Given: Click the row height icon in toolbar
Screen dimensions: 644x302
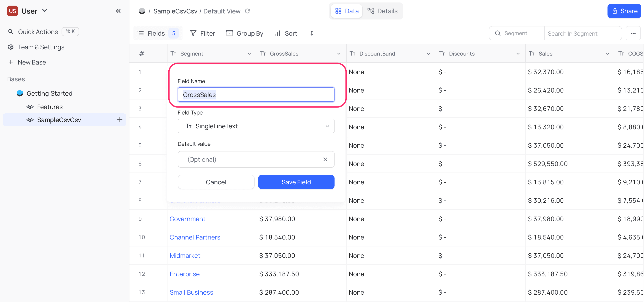Looking at the screenshot, I should pos(311,33).
